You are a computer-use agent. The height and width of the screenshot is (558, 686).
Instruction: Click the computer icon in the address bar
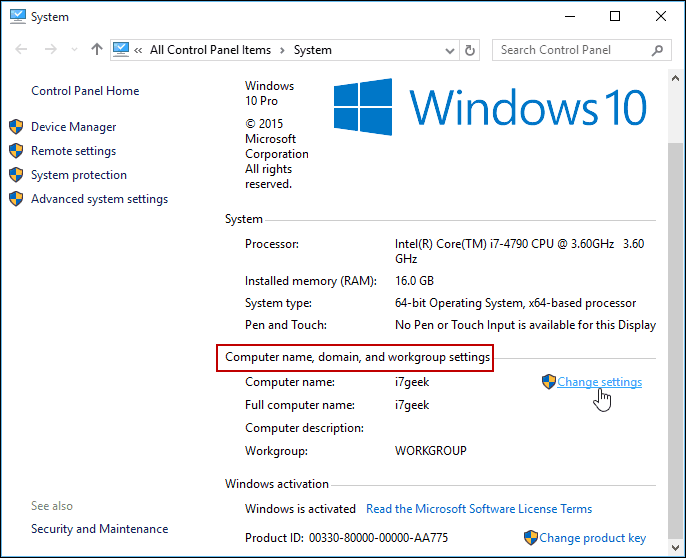pyautogui.click(x=121, y=49)
